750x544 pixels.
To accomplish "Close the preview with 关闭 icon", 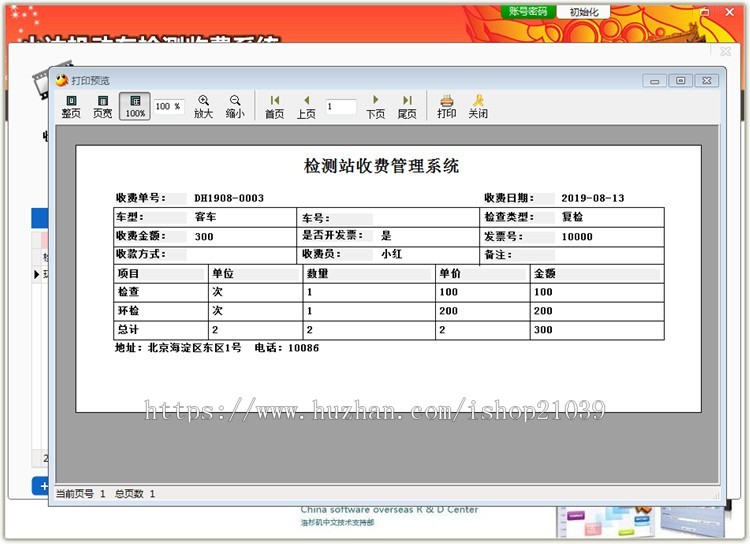I will coord(478,106).
